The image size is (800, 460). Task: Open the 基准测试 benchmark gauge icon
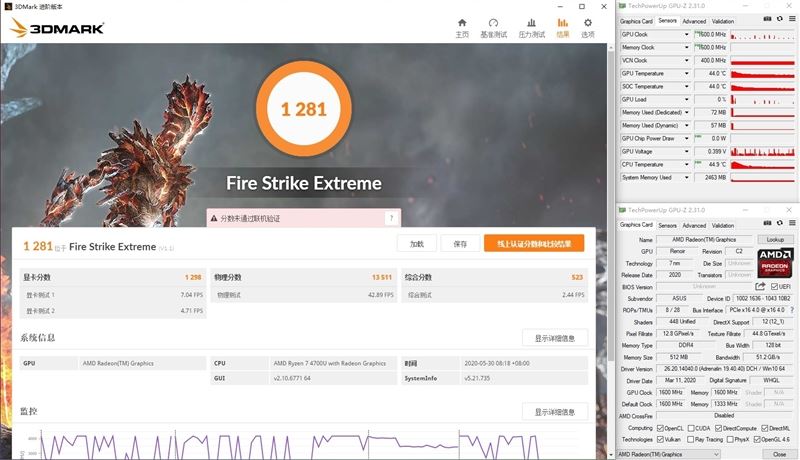(x=493, y=23)
